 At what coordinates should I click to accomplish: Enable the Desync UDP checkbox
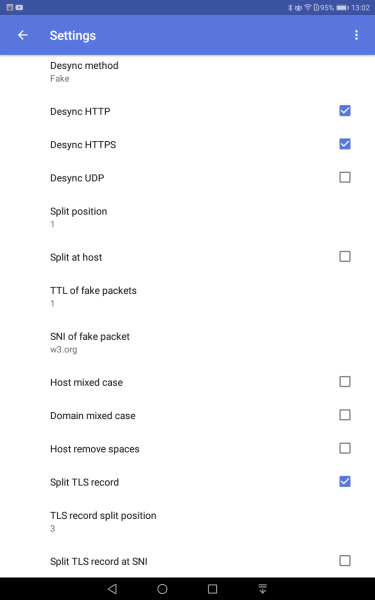[345, 178]
